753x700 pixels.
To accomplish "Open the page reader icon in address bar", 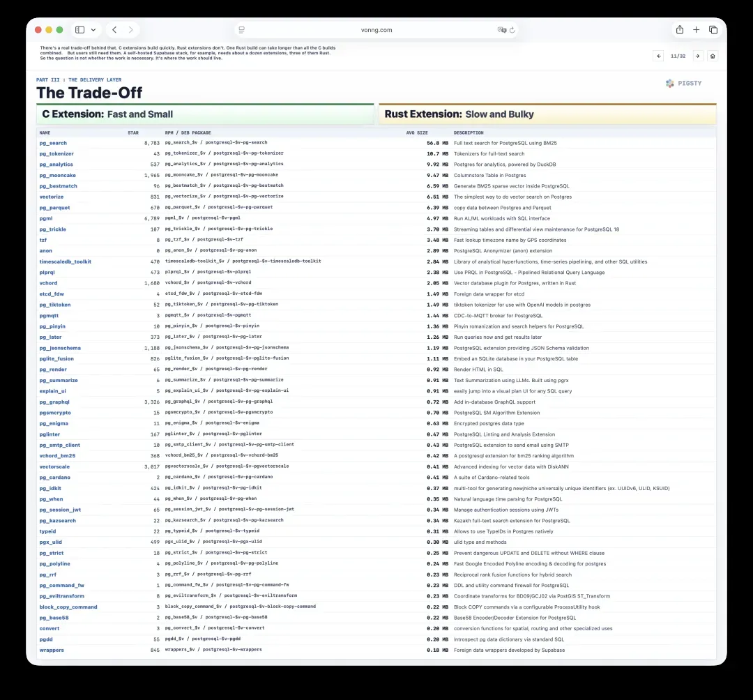I will 241,30.
